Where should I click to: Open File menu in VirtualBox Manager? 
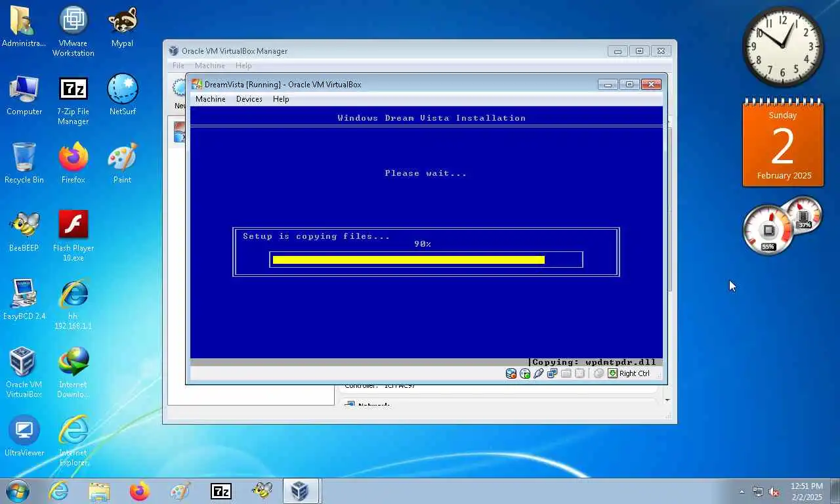(x=178, y=66)
